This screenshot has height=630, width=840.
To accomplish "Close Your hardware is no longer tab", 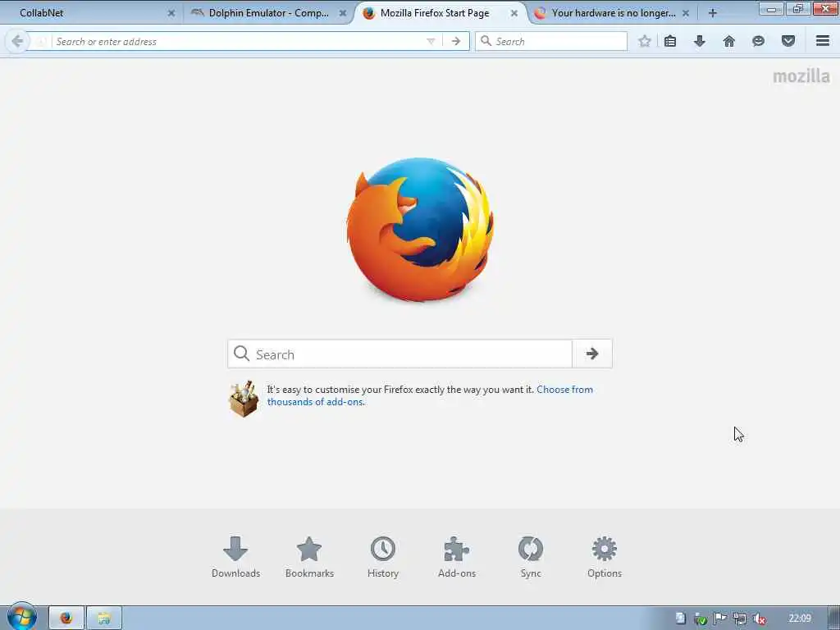I will click(686, 13).
